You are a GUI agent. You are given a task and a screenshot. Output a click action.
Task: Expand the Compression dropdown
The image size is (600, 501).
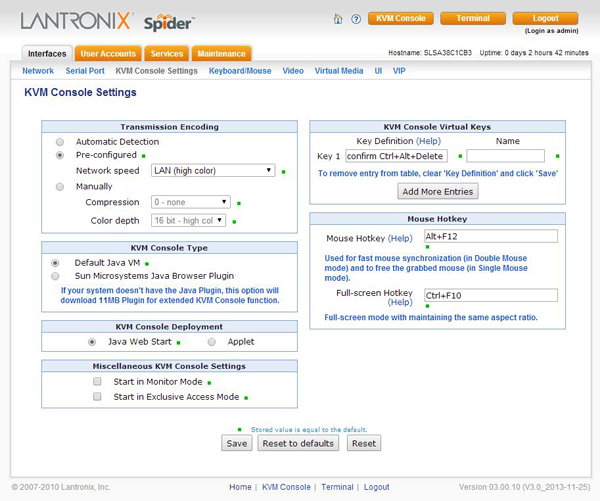(190, 202)
